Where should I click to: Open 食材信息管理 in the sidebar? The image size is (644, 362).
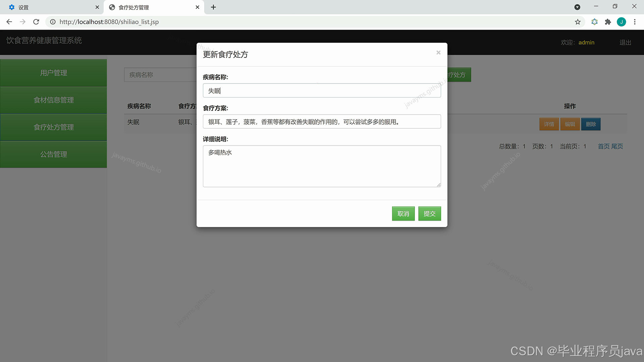(x=53, y=100)
